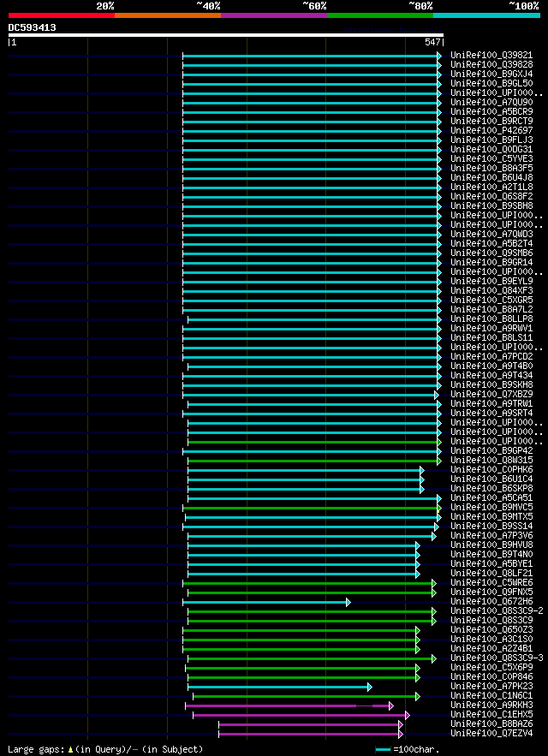Click the cyan ~100% identity legend swatch
This screenshot has width=548, height=756.
click(x=486, y=15)
